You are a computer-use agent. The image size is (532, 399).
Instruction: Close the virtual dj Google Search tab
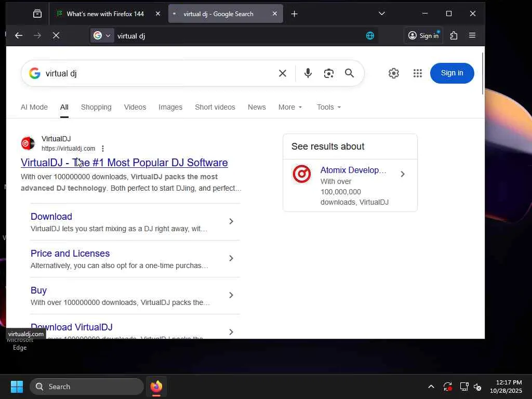tap(274, 14)
